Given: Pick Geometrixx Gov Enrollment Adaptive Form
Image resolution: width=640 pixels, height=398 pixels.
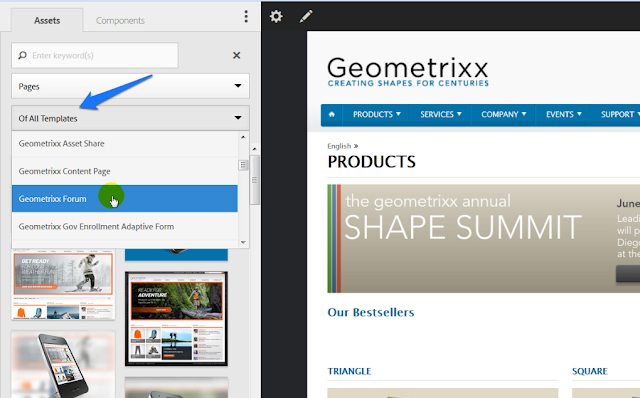Looking at the screenshot, I should coord(124,226).
